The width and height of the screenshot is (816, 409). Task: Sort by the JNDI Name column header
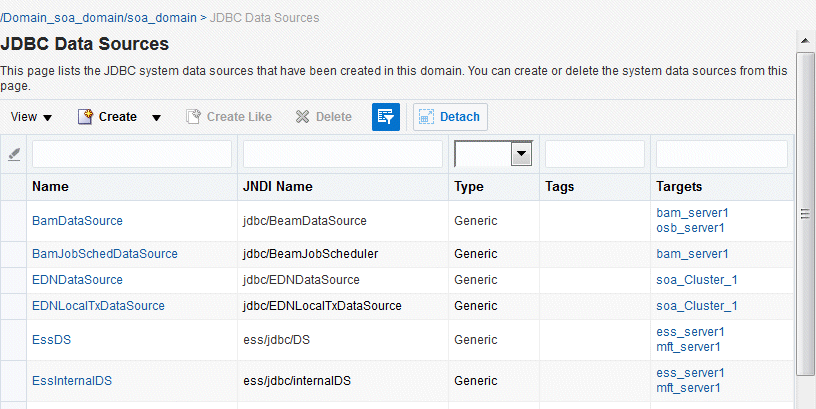pos(278,187)
